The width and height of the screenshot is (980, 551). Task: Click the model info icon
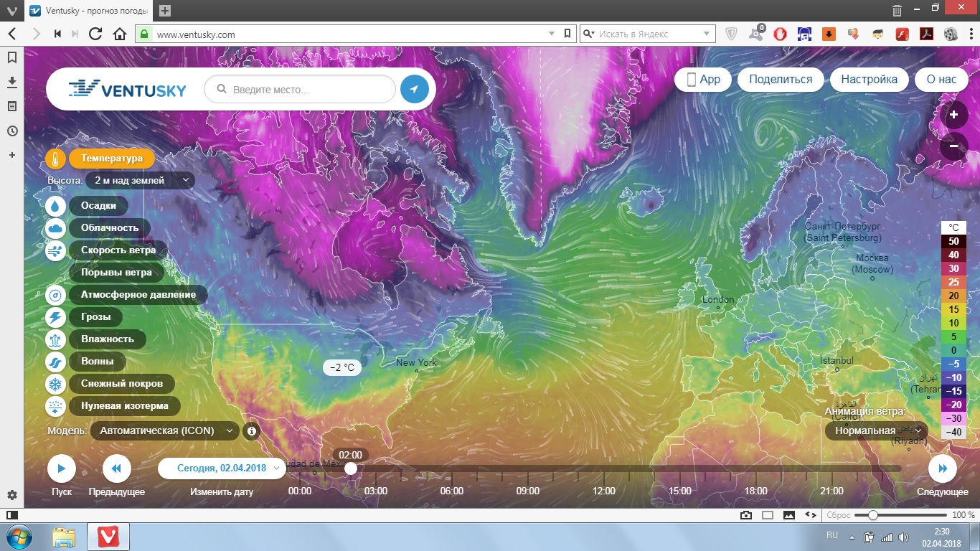[x=251, y=431]
